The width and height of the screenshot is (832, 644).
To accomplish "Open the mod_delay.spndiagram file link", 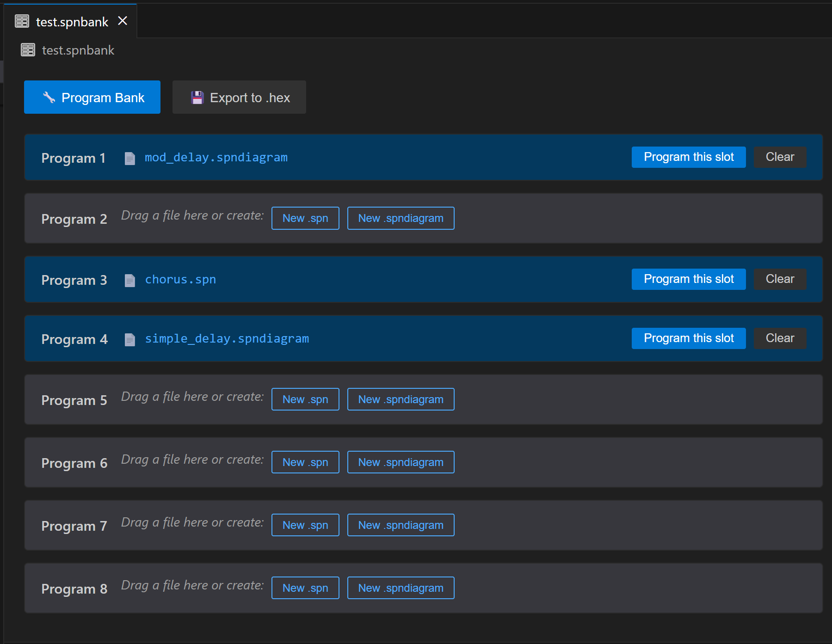I will (216, 158).
